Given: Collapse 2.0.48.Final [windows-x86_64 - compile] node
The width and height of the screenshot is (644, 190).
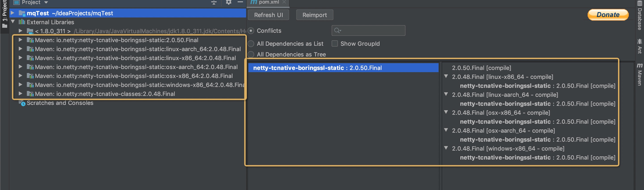Looking at the screenshot, I should [446, 148].
